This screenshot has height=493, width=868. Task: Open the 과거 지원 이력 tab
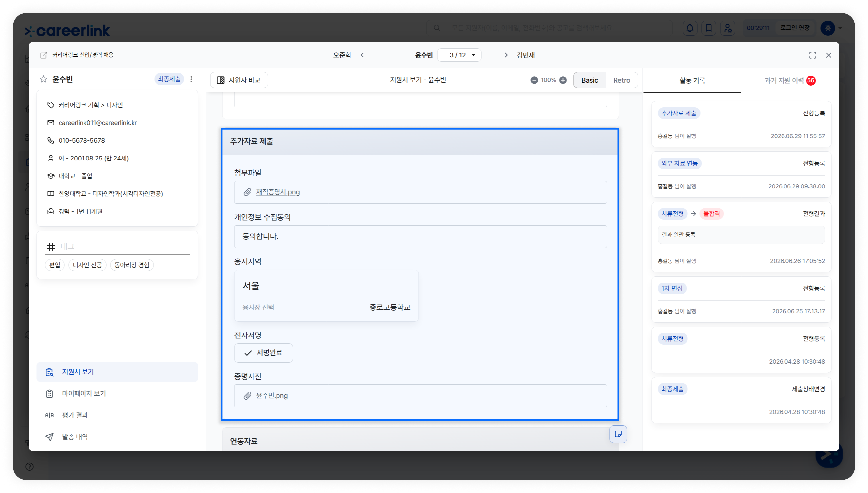pyautogui.click(x=790, y=80)
